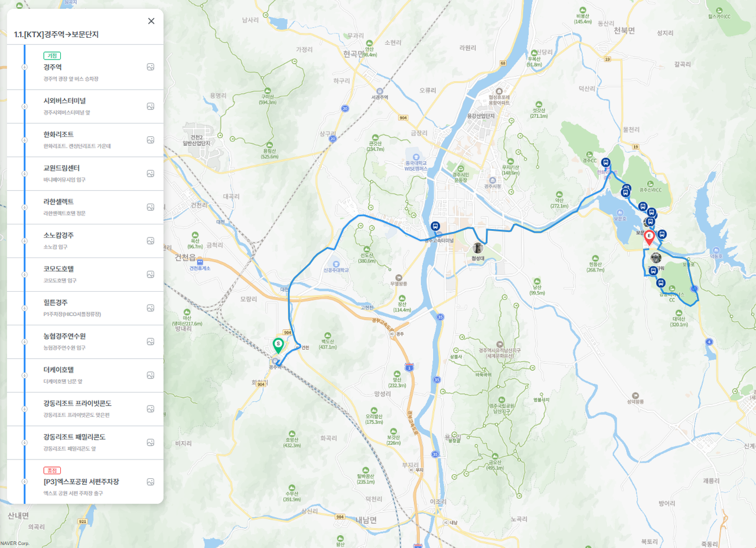Click the 보문호 lake icon

pyautogui.click(x=620, y=212)
